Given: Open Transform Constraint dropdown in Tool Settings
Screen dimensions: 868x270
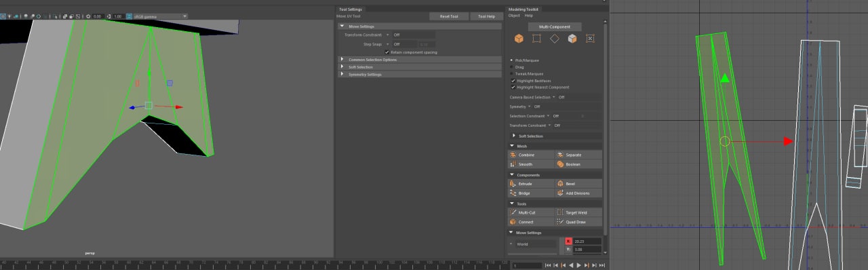Looking at the screenshot, I should pos(388,35).
